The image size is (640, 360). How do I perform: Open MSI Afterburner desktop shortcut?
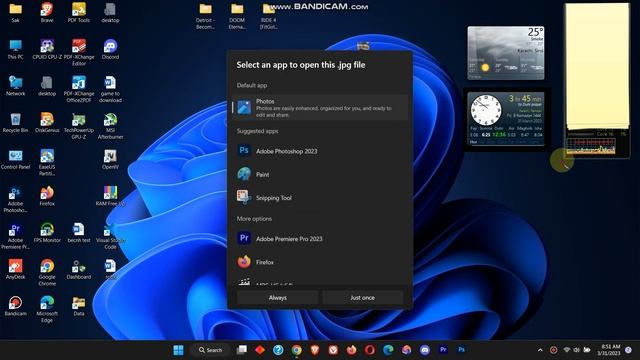tap(110, 126)
